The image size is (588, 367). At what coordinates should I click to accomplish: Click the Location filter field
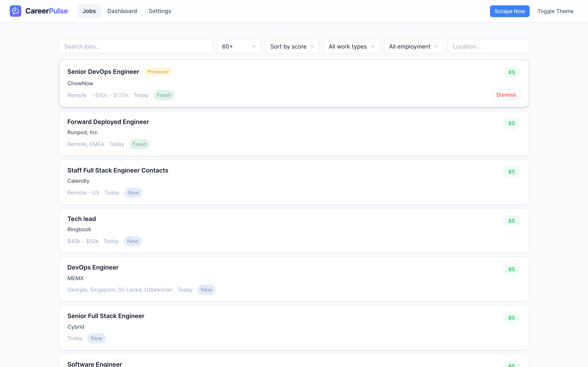[488, 46]
